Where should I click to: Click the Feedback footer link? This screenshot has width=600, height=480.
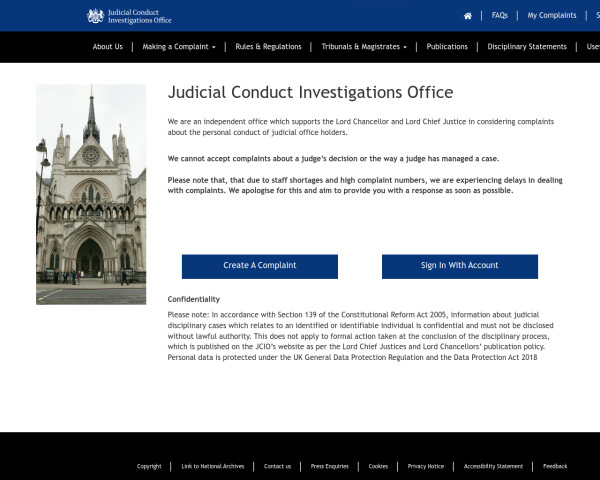555,466
